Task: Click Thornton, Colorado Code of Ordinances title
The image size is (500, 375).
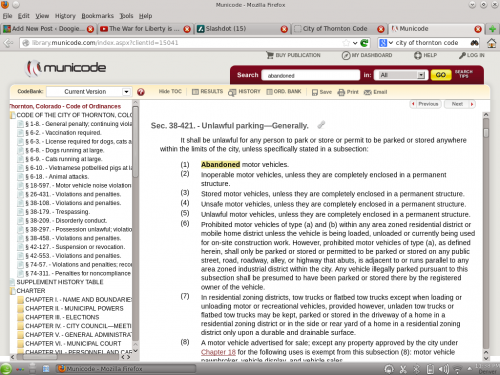Action: click(65, 106)
